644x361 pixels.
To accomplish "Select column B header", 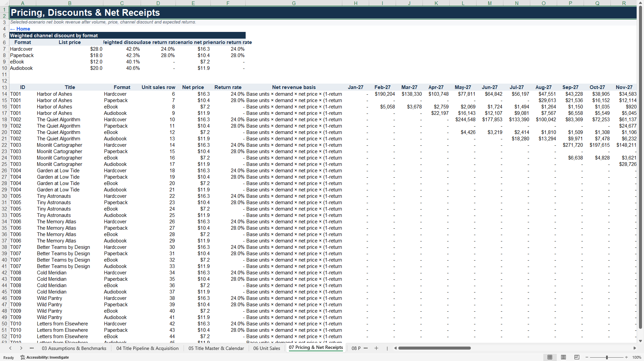I will tap(69, 3).
